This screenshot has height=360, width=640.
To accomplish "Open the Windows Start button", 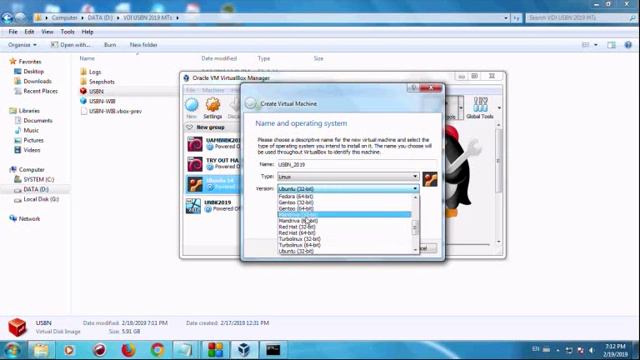I will (13, 350).
